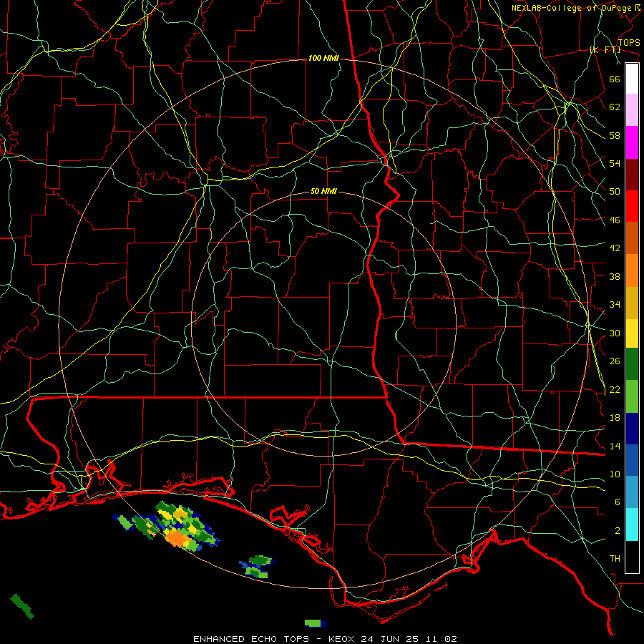Click the 50 NMI range ring label
644x644 pixels.
click(x=323, y=191)
